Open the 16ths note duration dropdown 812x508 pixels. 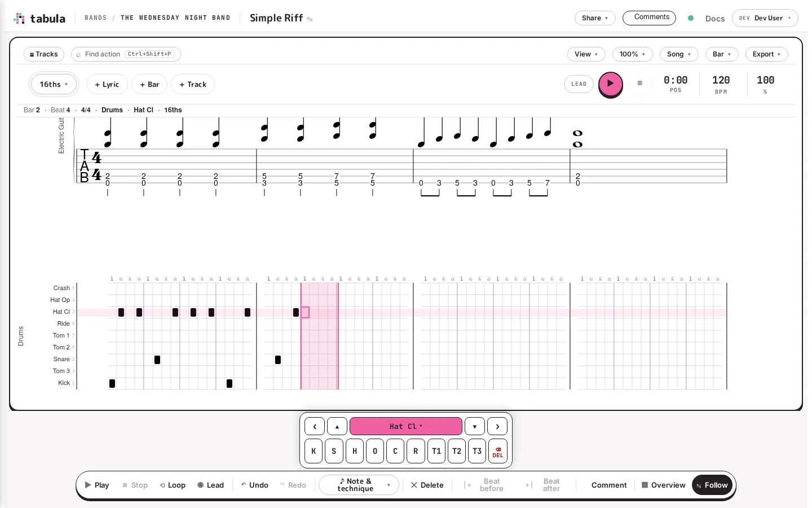(x=54, y=84)
